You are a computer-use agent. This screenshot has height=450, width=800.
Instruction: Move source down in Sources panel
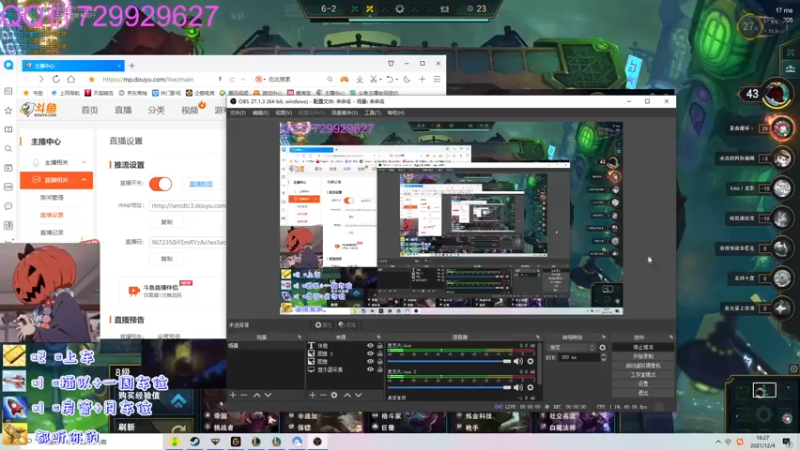click(359, 395)
